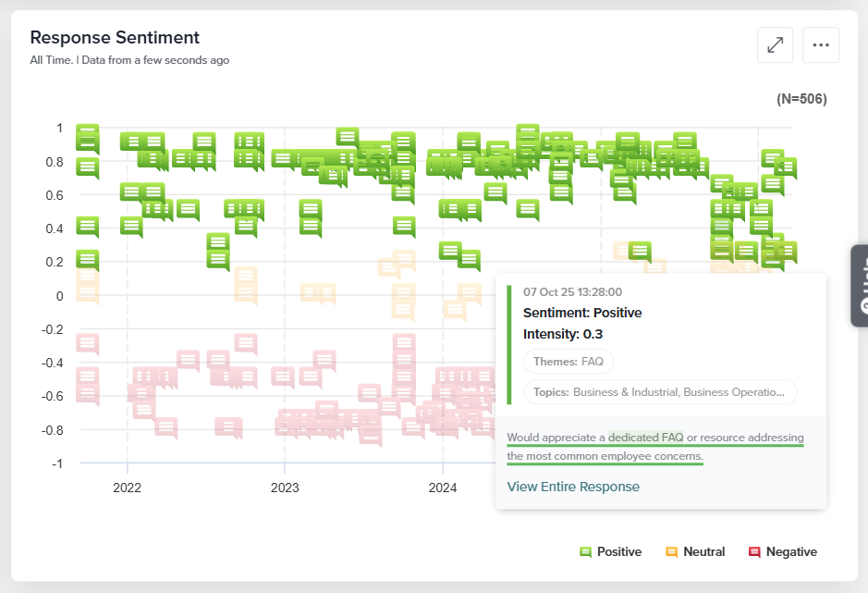This screenshot has width=868, height=593.
Task: Expand the Response Sentiment chart to fullscreen
Action: [775, 45]
